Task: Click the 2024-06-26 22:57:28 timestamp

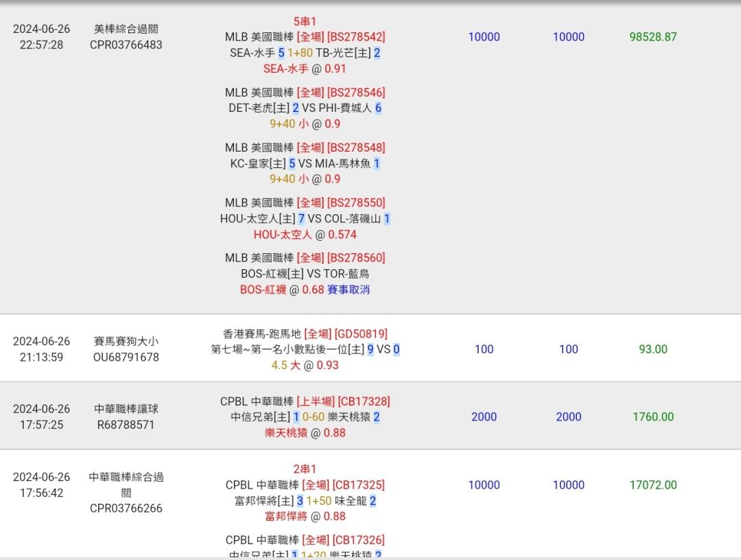Action: [x=42, y=37]
